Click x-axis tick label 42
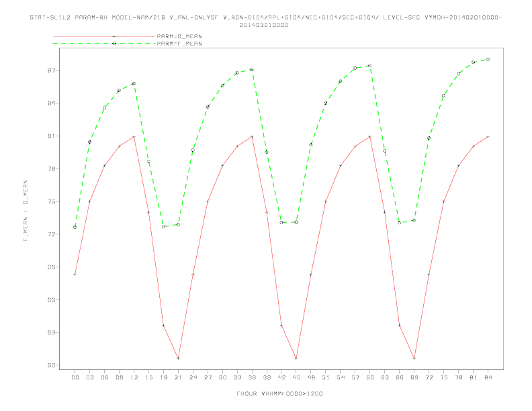Screen dimensions: 532x411 [281, 377]
